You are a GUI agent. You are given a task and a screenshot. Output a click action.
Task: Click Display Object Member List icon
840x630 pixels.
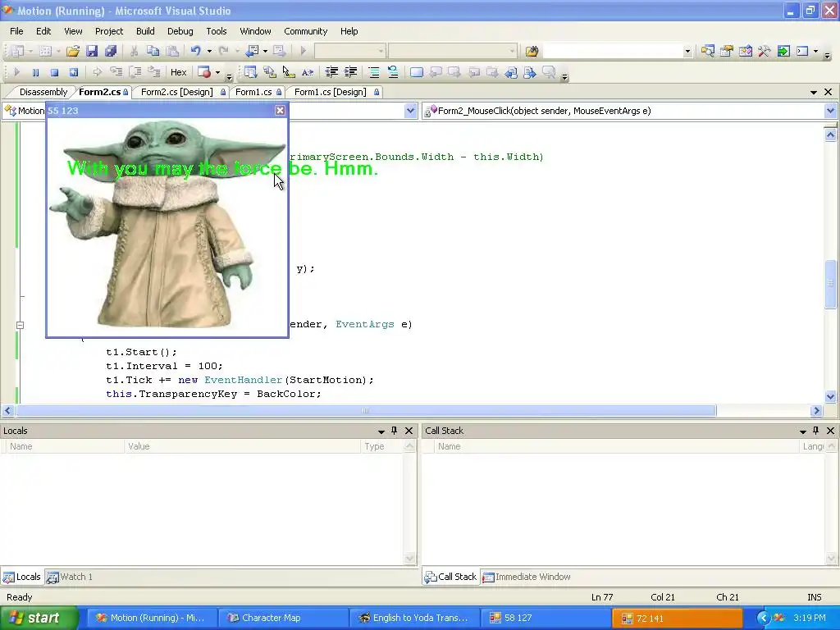point(250,72)
